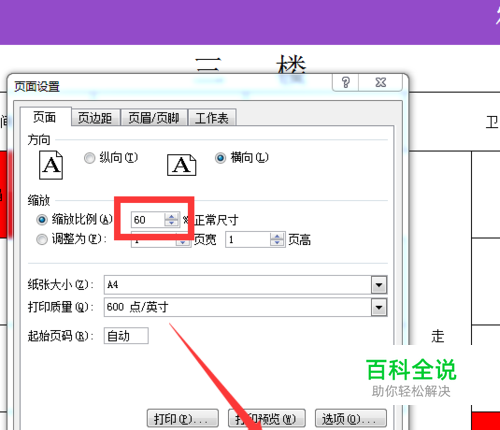Open the 打印质量 dropdown arrow
The image size is (500, 430).
click(379, 307)
